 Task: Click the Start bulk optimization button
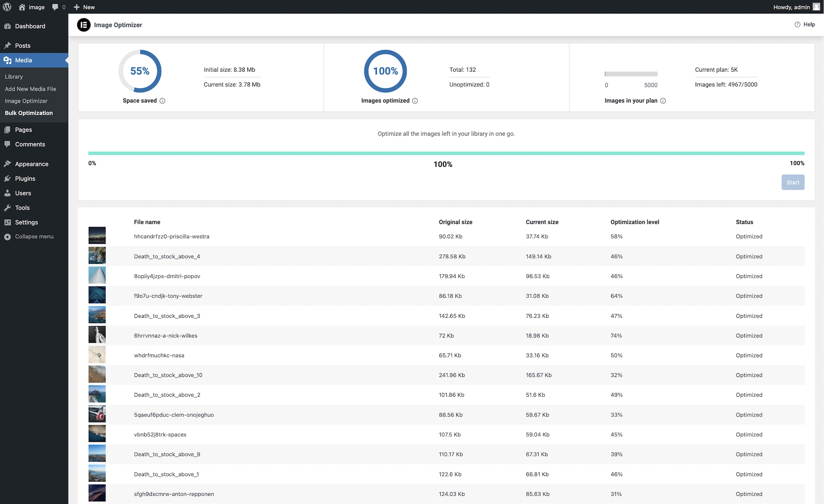(x=793, y=182)
